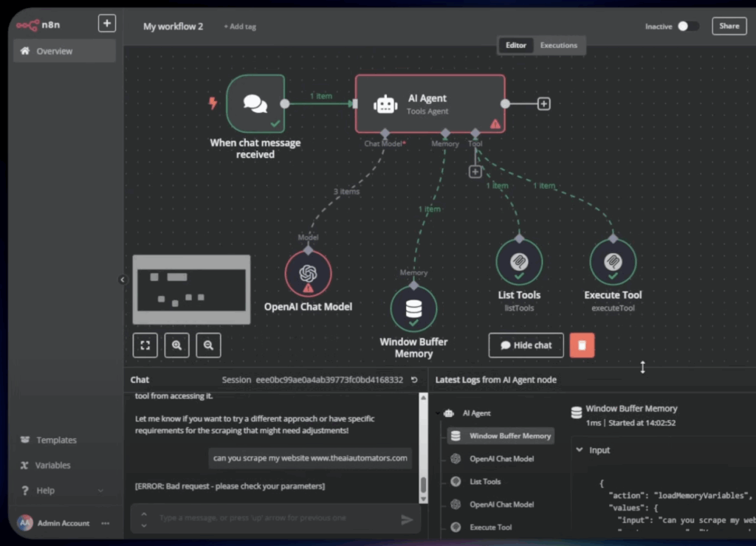756x546 pixels.
Task: Collapse the Input section chevron
Action: tap(579, 449)
